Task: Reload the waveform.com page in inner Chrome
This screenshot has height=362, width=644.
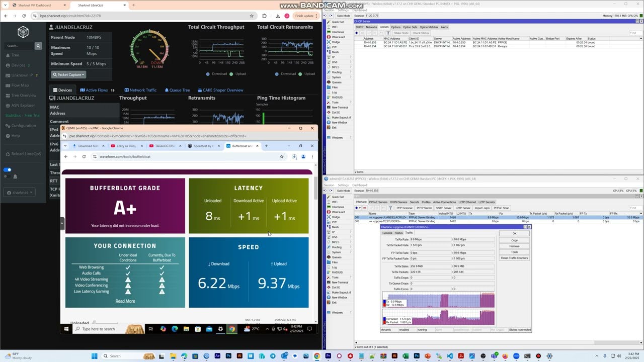Action: tap(84, 156)
